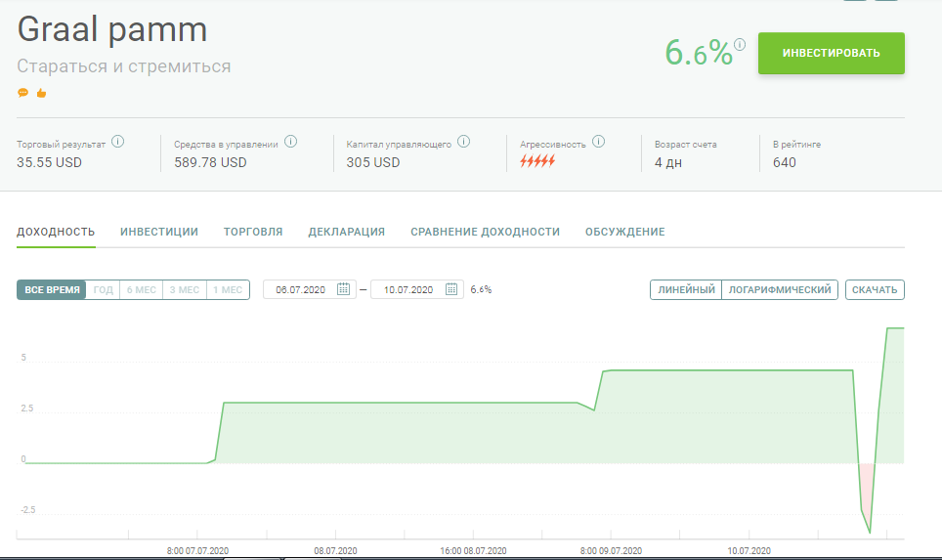Click the Graal pamm account title
The height and width of the screenshot is (560, 942).
pyautogui.click(x=112, y=29)
